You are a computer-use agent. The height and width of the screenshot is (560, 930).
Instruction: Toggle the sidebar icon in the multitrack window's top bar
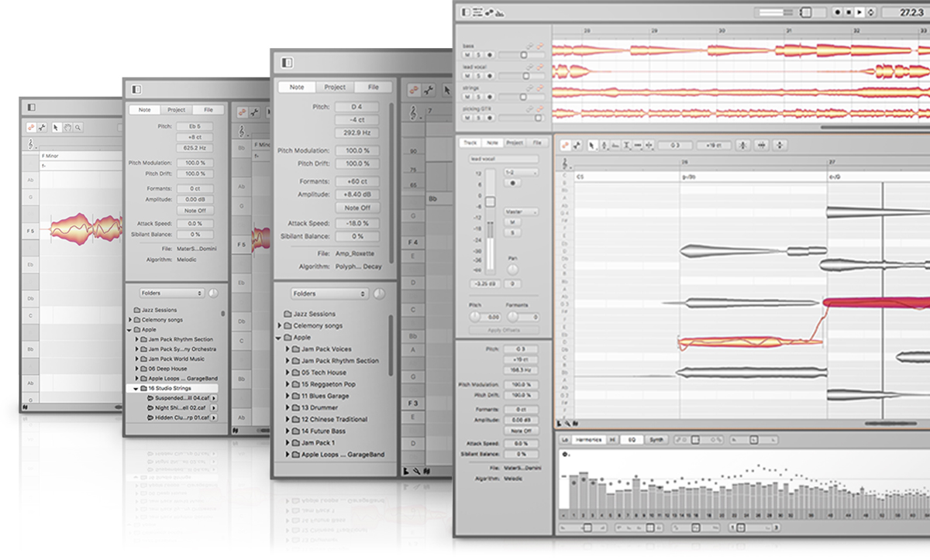465,12
